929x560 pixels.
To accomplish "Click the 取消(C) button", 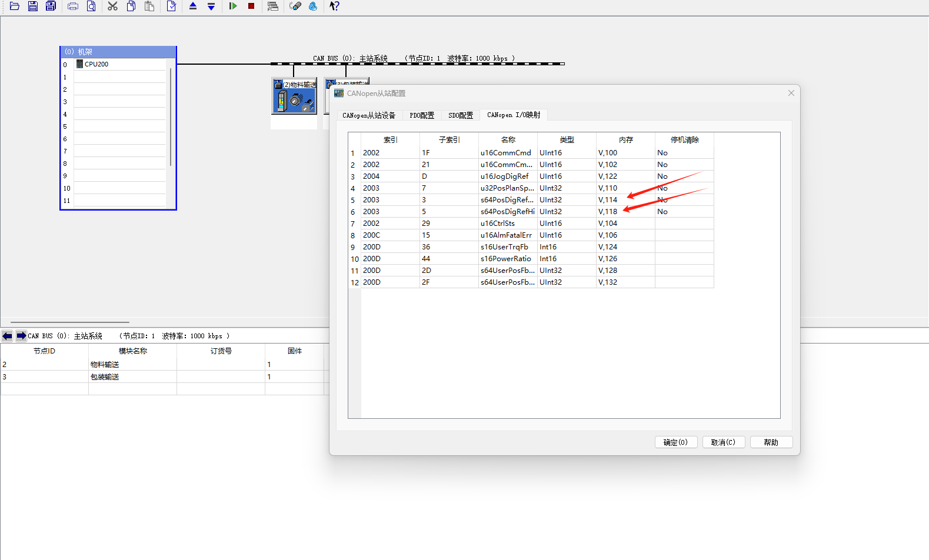I will pyautogui.click(x=723, y=442).
